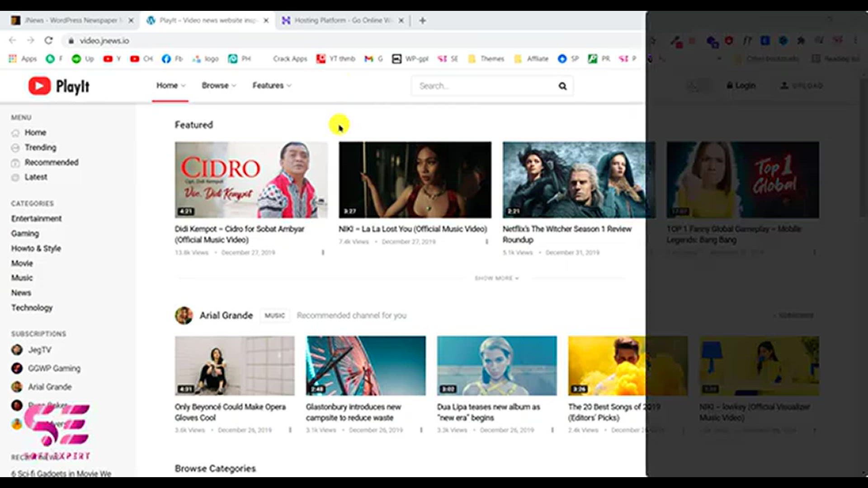The height and width of the screenshot is (488, 868).
Task: Click the browser address bar
Action: [x=353, y=41]
